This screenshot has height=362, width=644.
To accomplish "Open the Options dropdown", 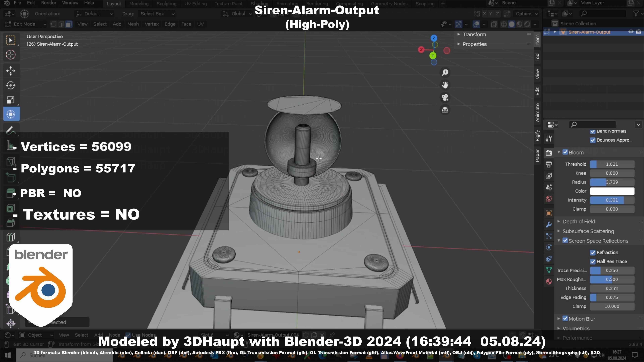I will 526,14.
